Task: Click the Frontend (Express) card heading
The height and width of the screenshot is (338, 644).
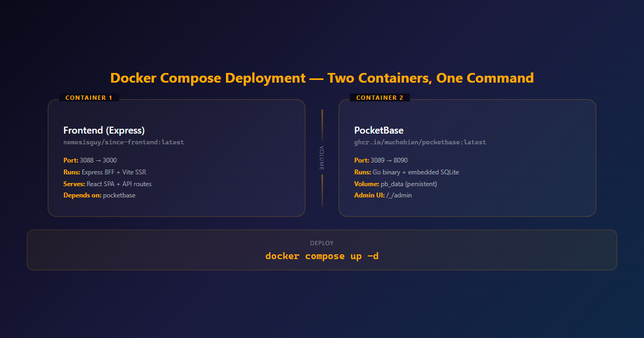Action: click(104, 130)
